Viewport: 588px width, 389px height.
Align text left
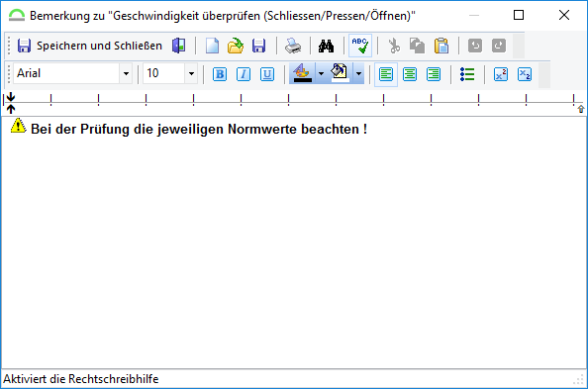point(386,74)
